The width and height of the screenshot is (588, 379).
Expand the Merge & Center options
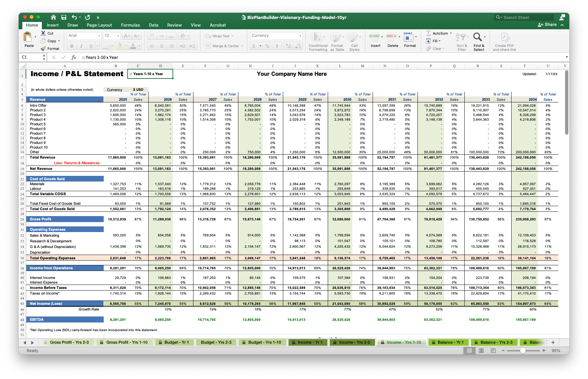[242, 46]
